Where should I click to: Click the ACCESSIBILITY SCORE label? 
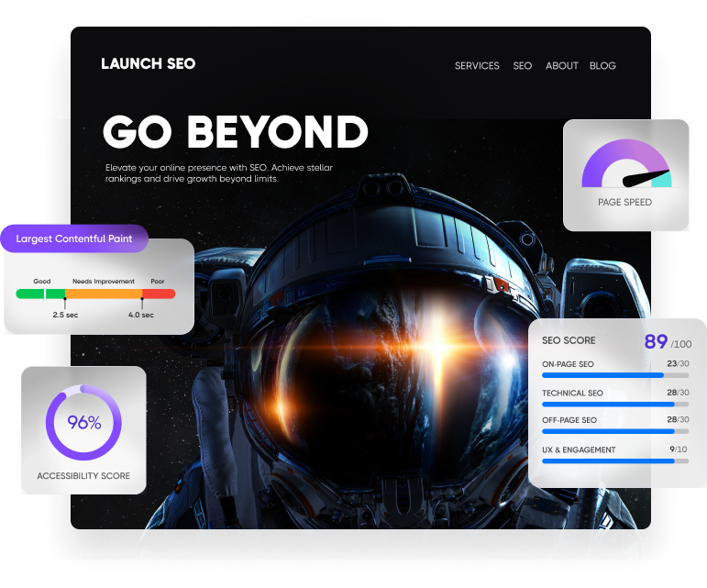click(83, 476)
